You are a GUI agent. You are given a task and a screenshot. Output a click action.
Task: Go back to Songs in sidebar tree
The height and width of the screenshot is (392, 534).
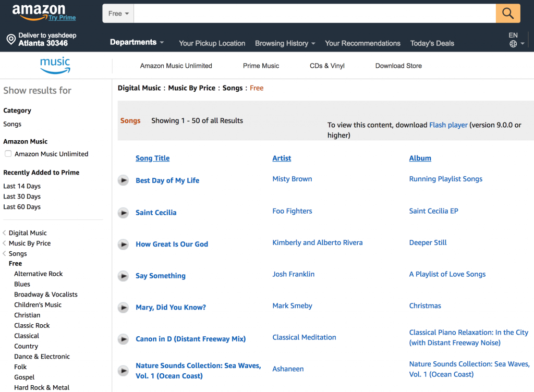click(x=18, y=253)
